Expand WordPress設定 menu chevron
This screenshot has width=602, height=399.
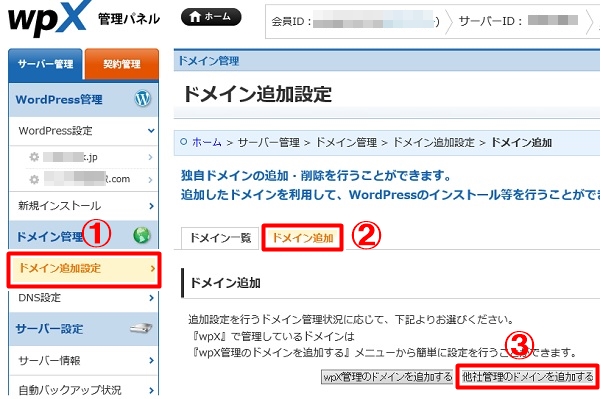151,131
